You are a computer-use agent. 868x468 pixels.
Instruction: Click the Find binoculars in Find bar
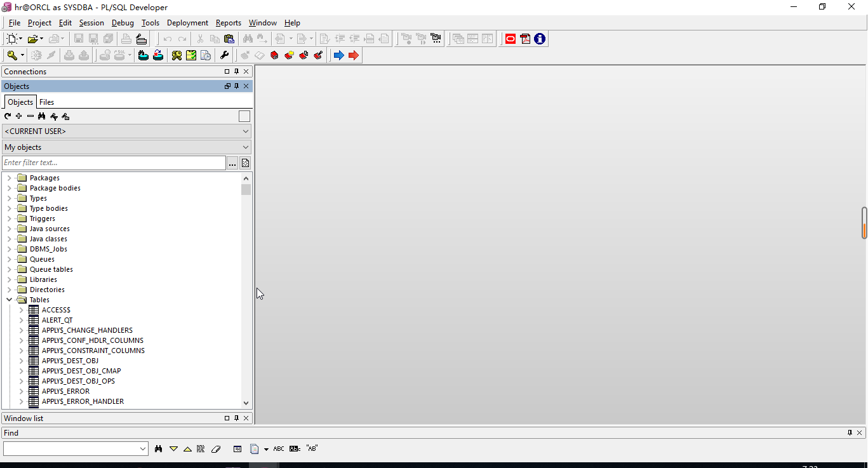(x=159, y=449)
